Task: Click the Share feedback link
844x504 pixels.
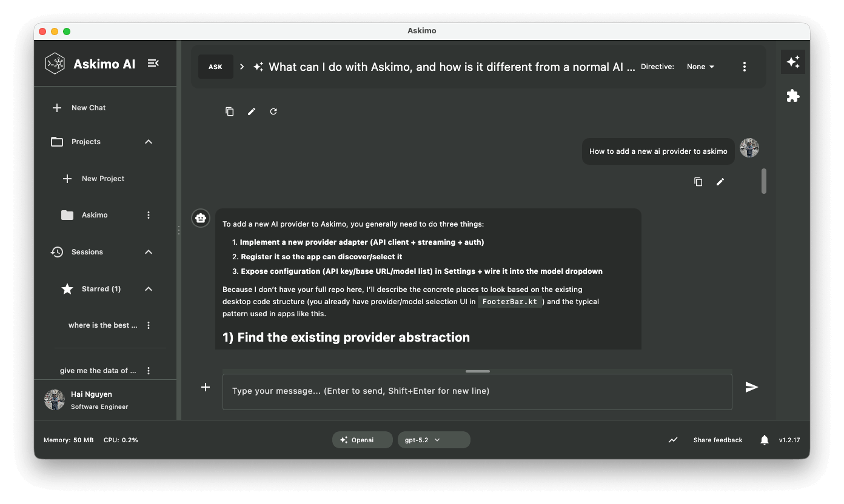Action: pyautogui.click(x=718, y=440)
